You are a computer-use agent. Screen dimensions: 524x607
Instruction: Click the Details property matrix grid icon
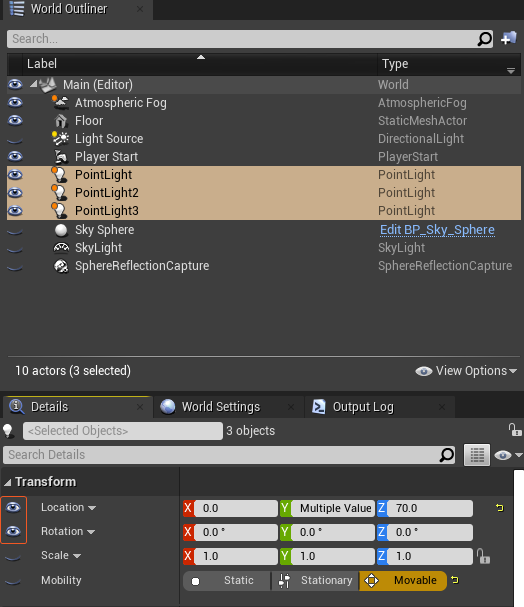(x=477, y=455)
